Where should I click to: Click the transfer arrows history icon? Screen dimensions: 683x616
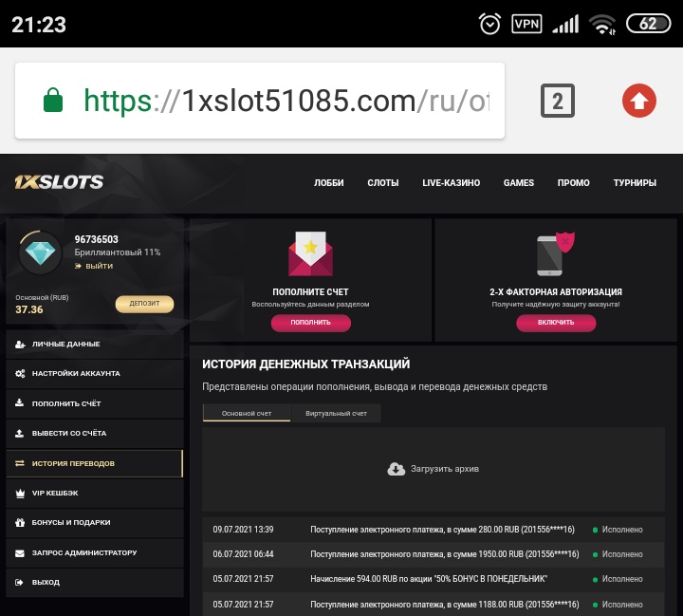[x=20, y=463]
